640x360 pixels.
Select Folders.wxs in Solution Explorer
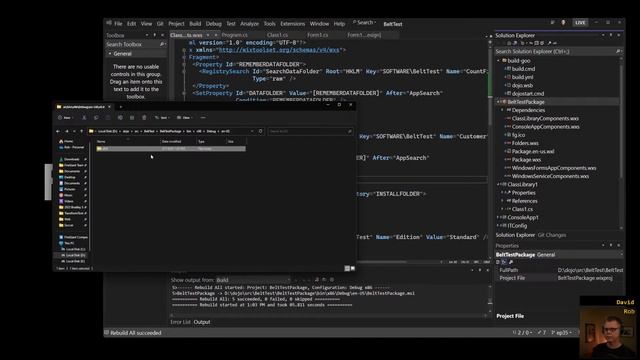pos(525,143)
